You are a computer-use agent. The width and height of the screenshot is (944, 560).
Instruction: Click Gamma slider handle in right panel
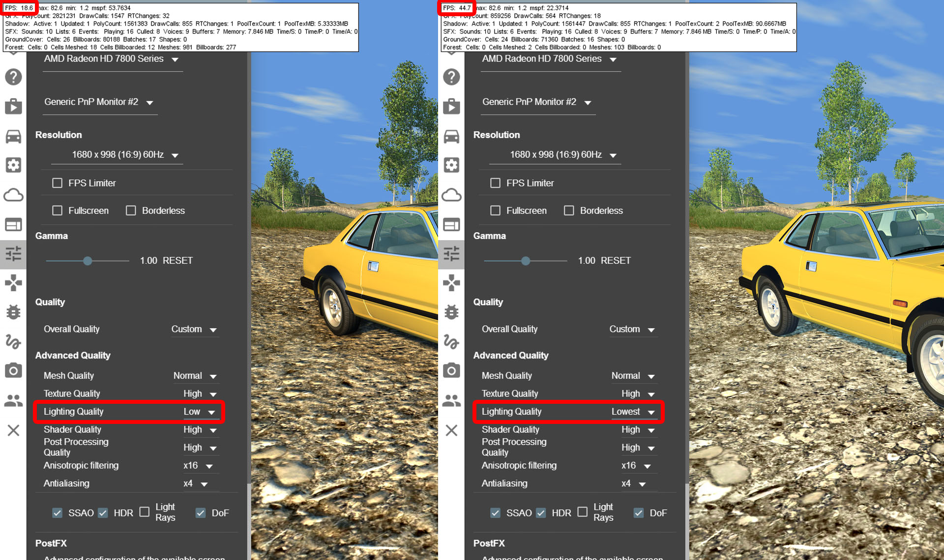coord(526,261)
